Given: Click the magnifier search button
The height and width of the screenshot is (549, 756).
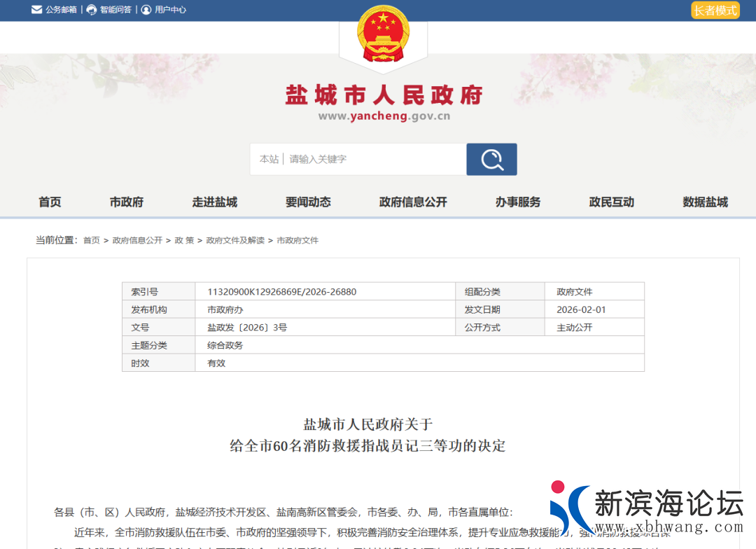Looking at the screenshot, I should coord(491,159).
